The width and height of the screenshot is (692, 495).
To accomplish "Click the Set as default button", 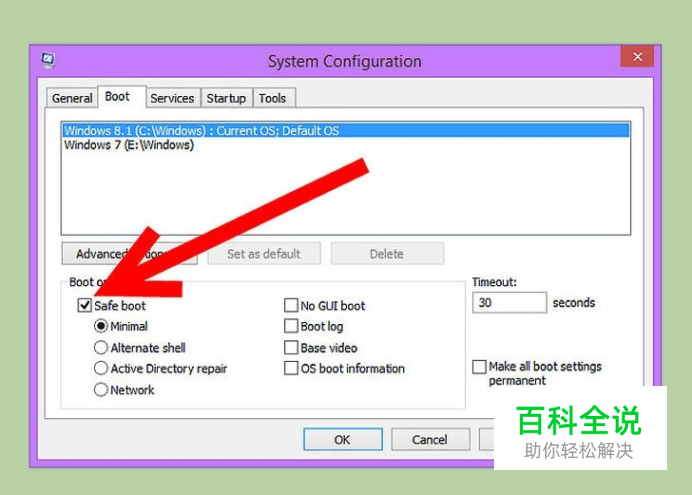I will coord(264,254).
